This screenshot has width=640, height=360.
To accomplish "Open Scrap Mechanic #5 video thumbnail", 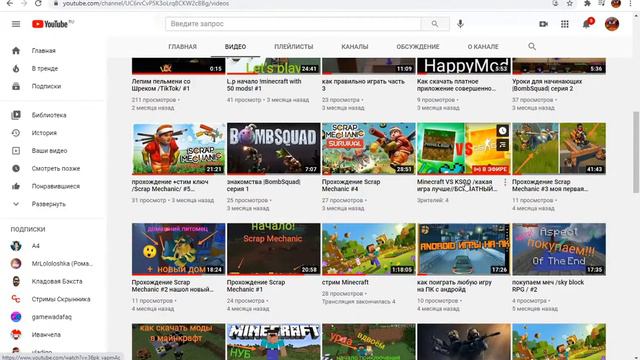I will [178, 149].
